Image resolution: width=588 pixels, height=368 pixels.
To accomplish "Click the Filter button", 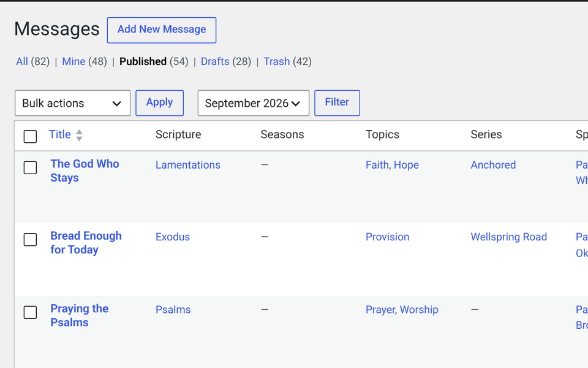I will point(337,102).
